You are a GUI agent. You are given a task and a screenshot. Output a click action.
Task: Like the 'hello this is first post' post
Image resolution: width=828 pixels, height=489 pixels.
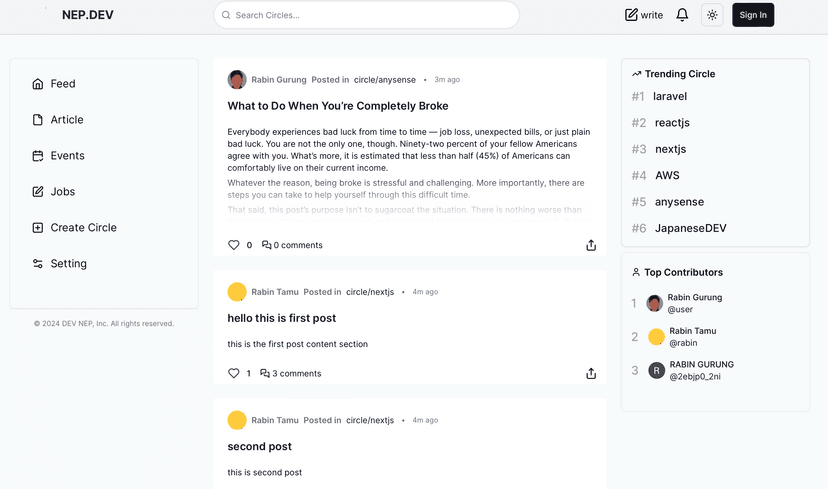pyautogui.click(x=234, y=374)
